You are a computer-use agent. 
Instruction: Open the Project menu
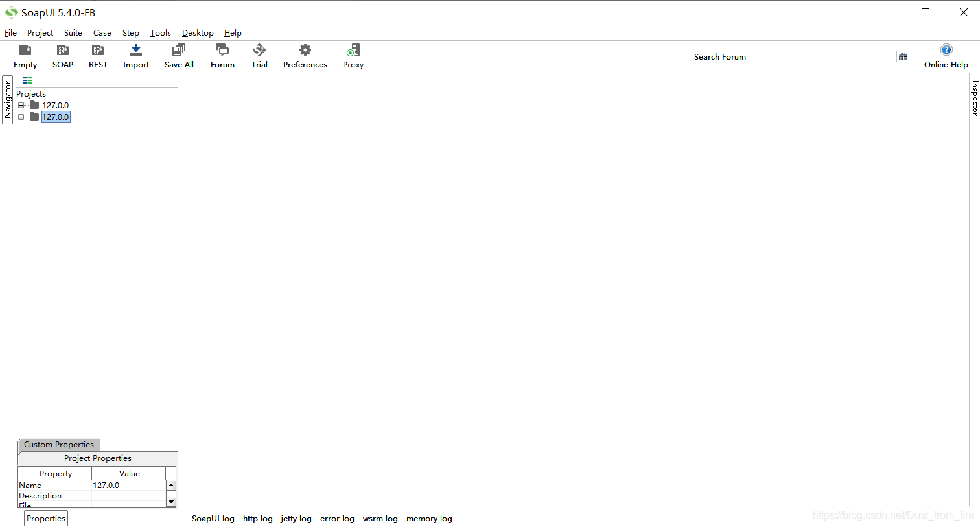[40, 33]
